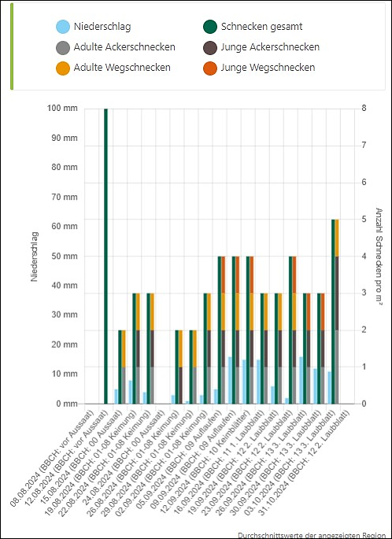Click the gray Adulte Ackerschnecken legend circle

pos(63,47)
